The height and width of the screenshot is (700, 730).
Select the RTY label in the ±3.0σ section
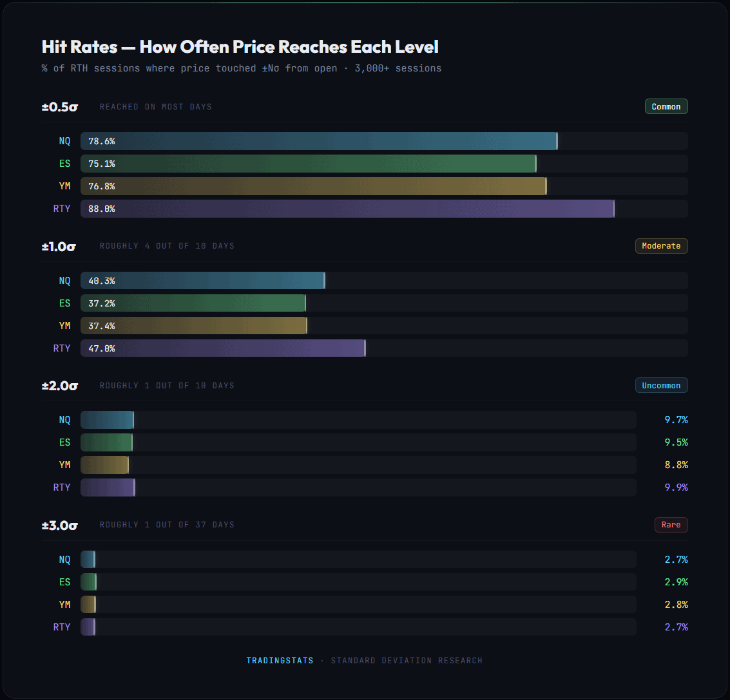click(61, 627)
